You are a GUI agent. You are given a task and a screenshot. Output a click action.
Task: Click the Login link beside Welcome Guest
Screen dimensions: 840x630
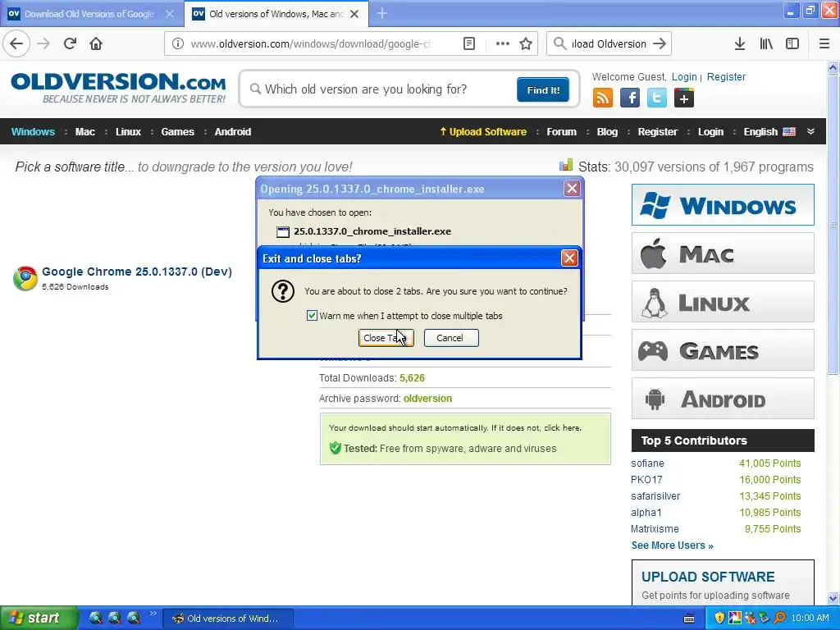tap(684, 76)
